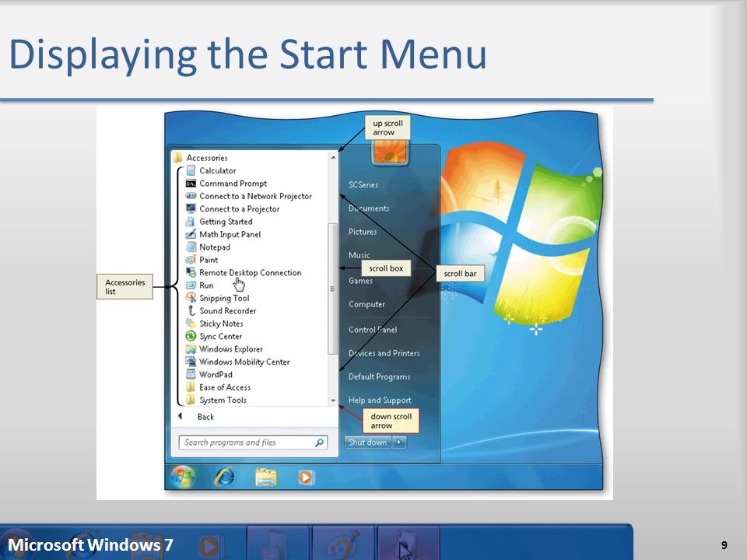Click the magnifier icon in search box
The image size is (747, 560).
coord(320,443)
